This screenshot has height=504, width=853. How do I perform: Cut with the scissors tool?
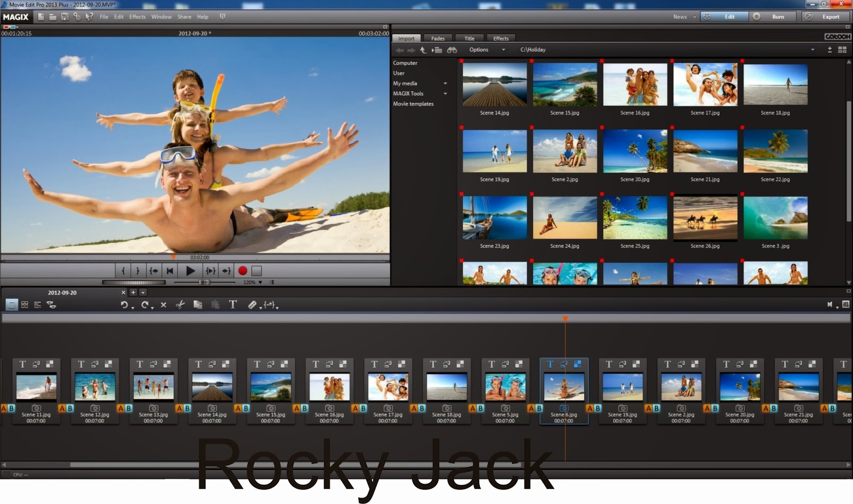180,305
